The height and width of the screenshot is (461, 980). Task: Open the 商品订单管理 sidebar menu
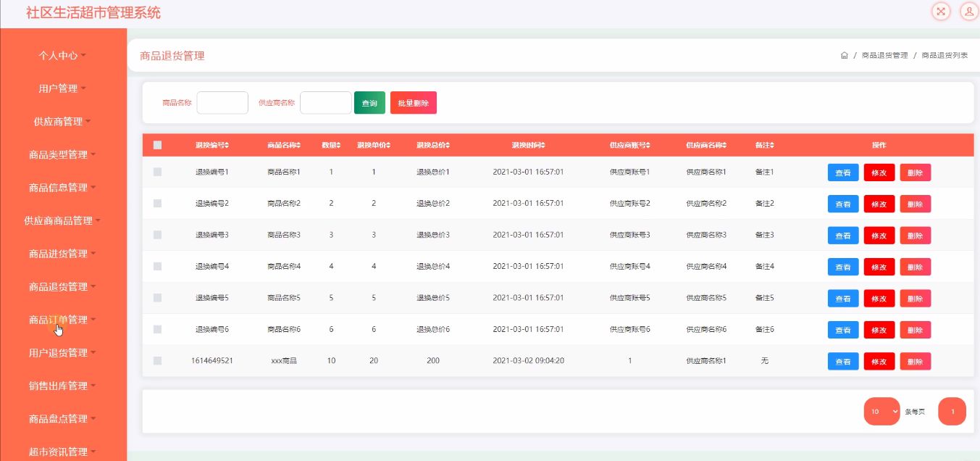63,319
